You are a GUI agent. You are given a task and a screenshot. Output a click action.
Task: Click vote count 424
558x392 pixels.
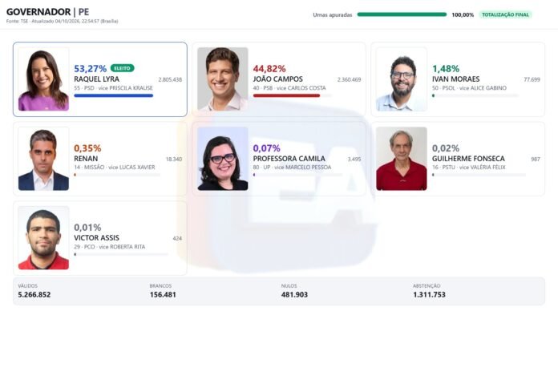click(x=177, y=238)
